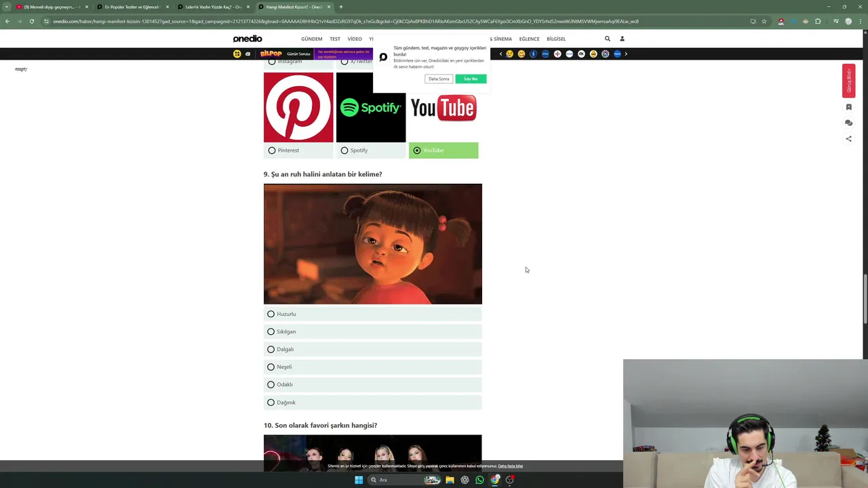The width and height of the screenshot is (868, 488).
Task: Select the YouTube radio option
Action: [x=417, y=150]
